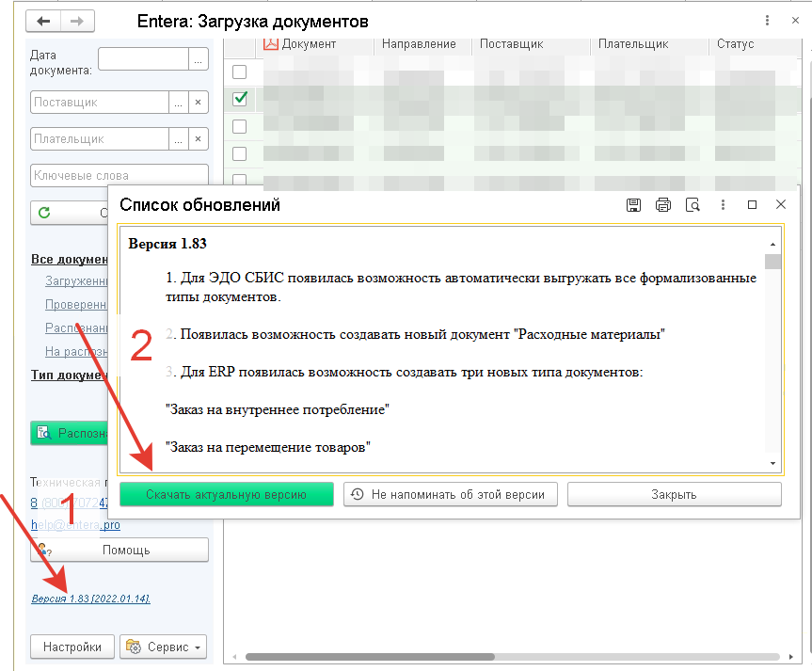Click the "Заказ на внутреннее потребление" line

pyautogui.click(x=277, y=409)
